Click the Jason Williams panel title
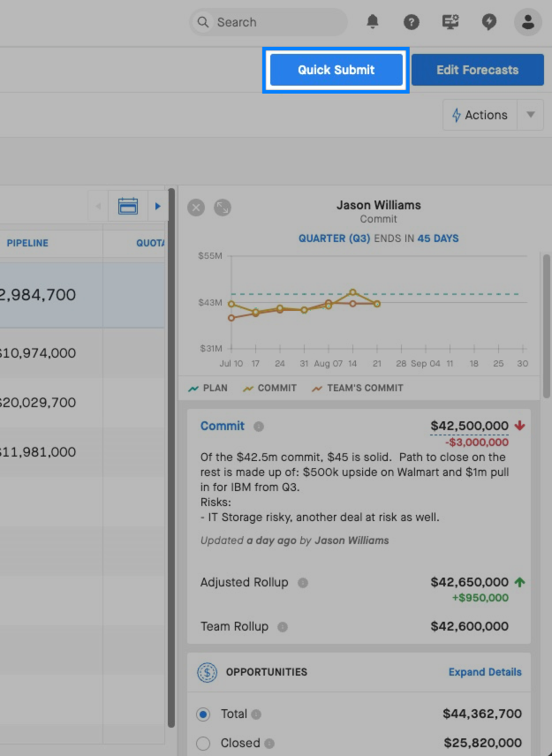Image resolution: width=552 pixels, height=756 pixels. click(x=378, y=206)
